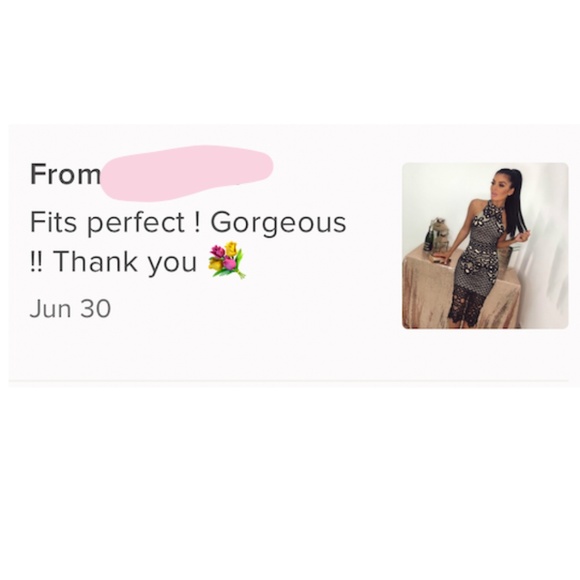Click the word "you" before emoji
The height and width of the screenshot is (580, 580).
tap(172, 264)
